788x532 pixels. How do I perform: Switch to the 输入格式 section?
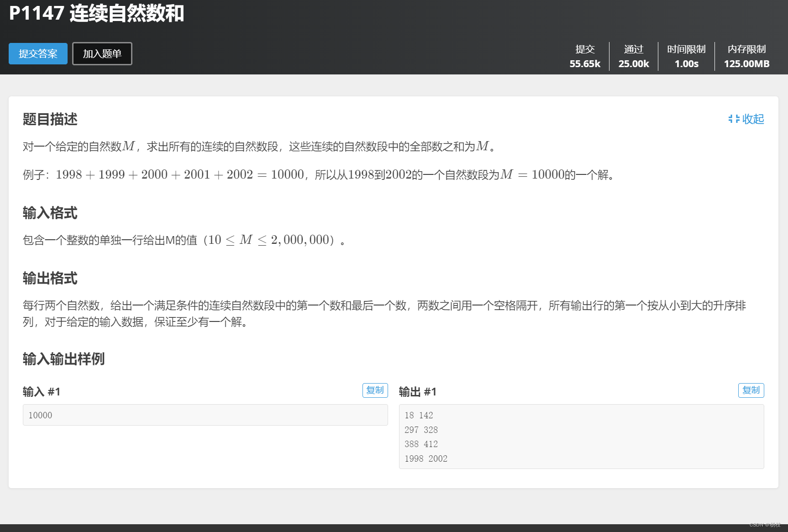tap(50, 213)
